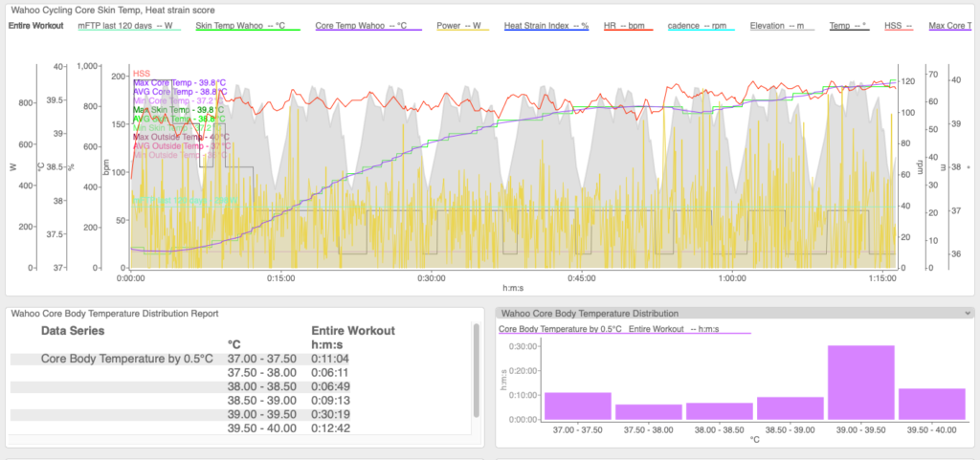The height and width of the screenshot is (460, 980).
Task: Toggle the Elevation legend series
Action: (782, 26)
